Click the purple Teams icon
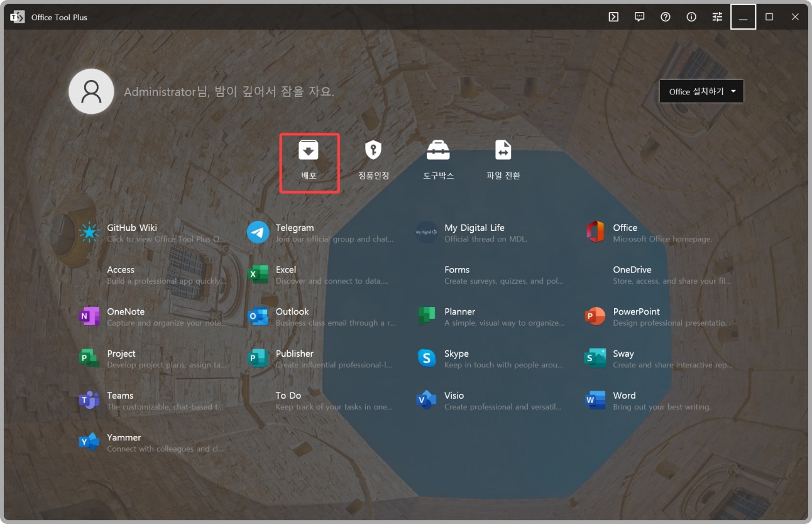The height and width of the screenshot is (524, 812). pyautogui.click(x=89, y=401)
